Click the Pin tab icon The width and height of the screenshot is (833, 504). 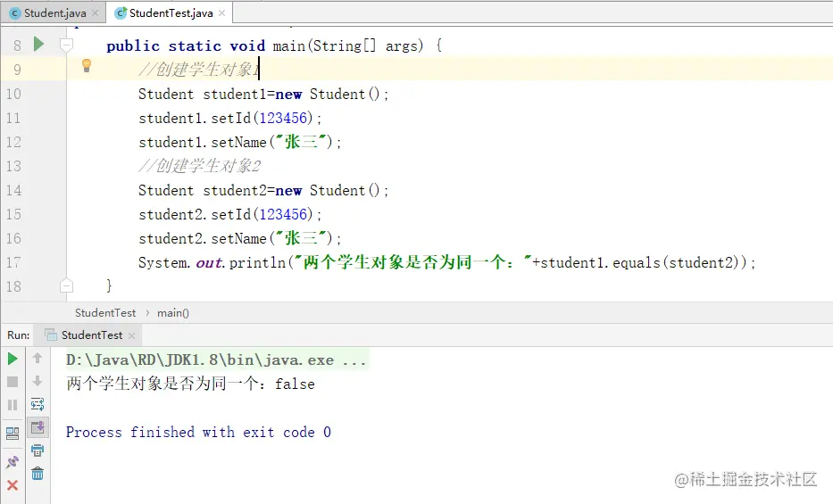[x=12, y=461]
